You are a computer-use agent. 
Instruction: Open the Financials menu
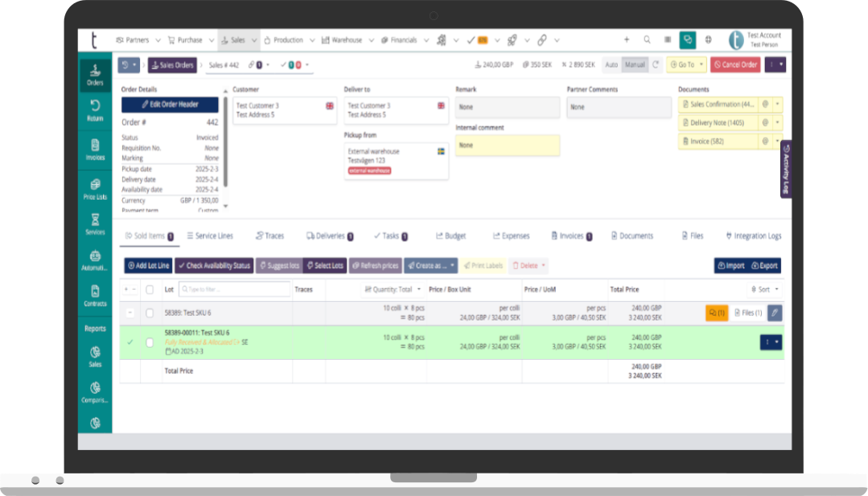coord(410,39)
